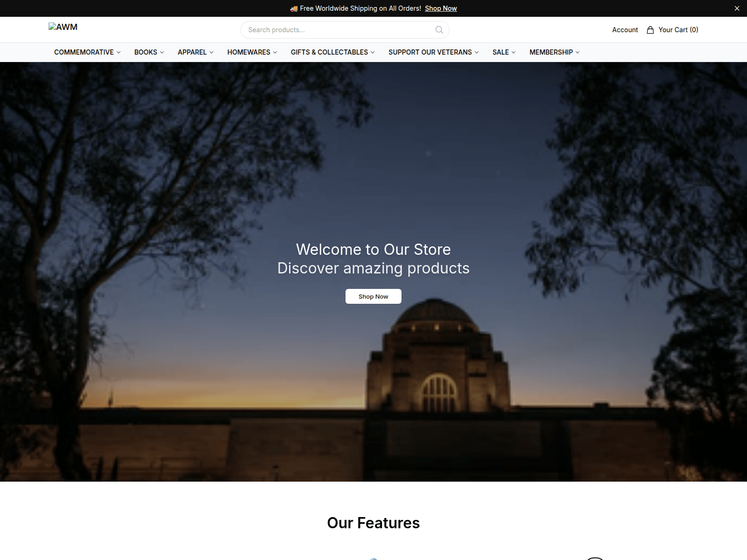The height and width of the screenshot is (560, 747).
Task: Focus the Search products field
Action: [x=345, y=30]
